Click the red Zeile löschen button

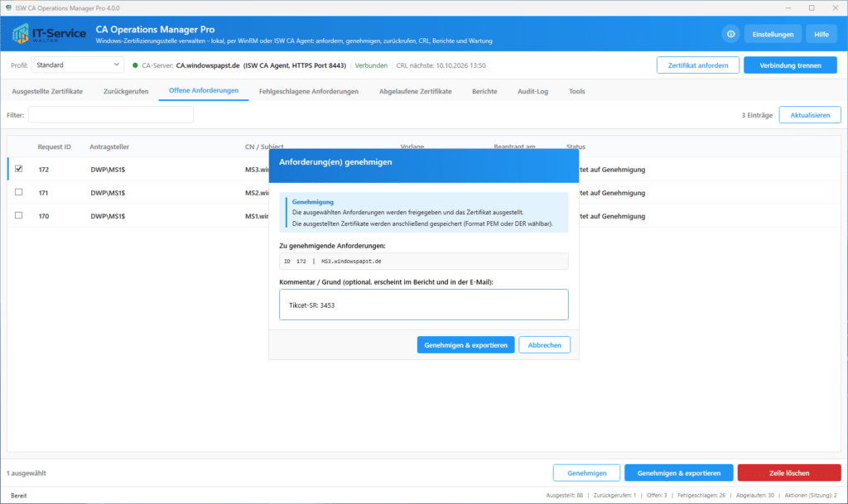(x=789, y=473)
